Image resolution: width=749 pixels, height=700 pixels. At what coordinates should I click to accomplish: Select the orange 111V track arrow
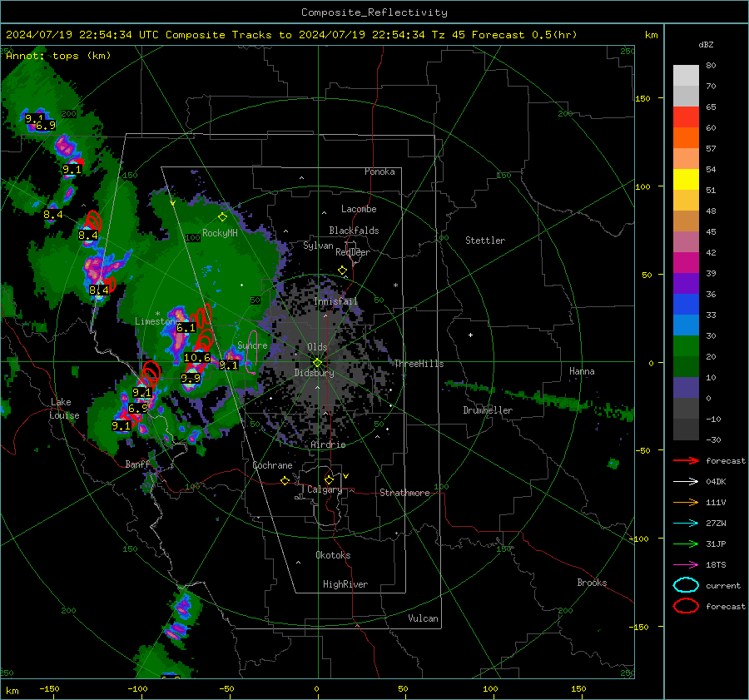(x=686, y=502)
